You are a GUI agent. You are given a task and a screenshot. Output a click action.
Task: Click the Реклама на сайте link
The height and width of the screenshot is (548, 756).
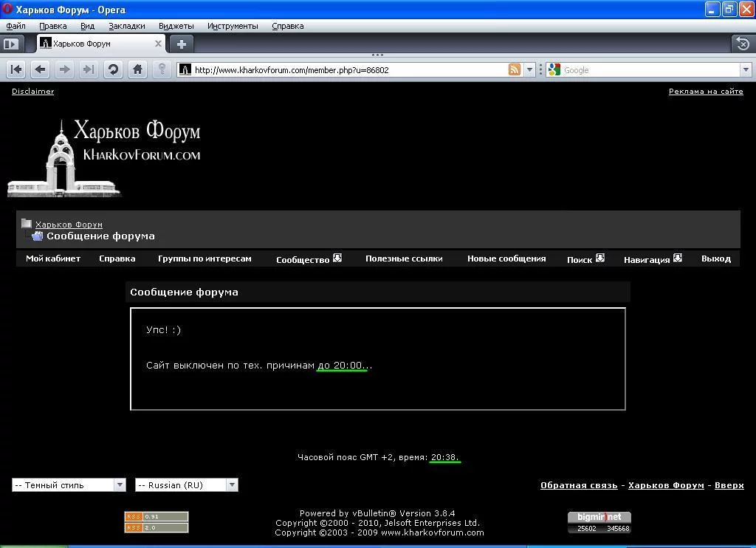click(x=705, y=92)
